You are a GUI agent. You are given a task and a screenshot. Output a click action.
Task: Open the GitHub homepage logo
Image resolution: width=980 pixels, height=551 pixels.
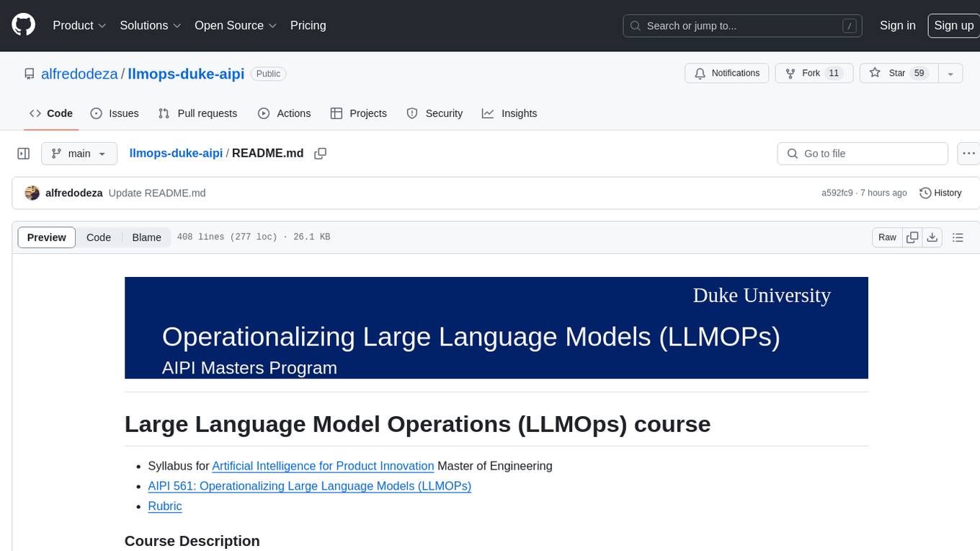coord(23,25)
